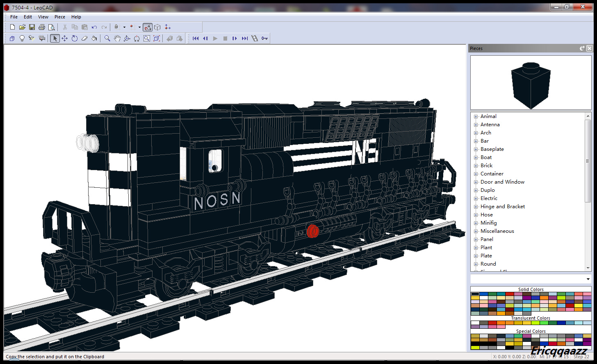Viewport: 597px width, 364px height.
Task: Activate the Rotate View tool
Action: point(127,38)
